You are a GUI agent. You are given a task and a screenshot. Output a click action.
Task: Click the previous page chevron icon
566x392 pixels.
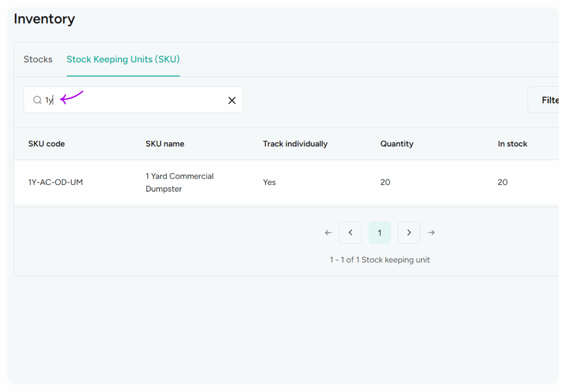[x=350, y=232]
